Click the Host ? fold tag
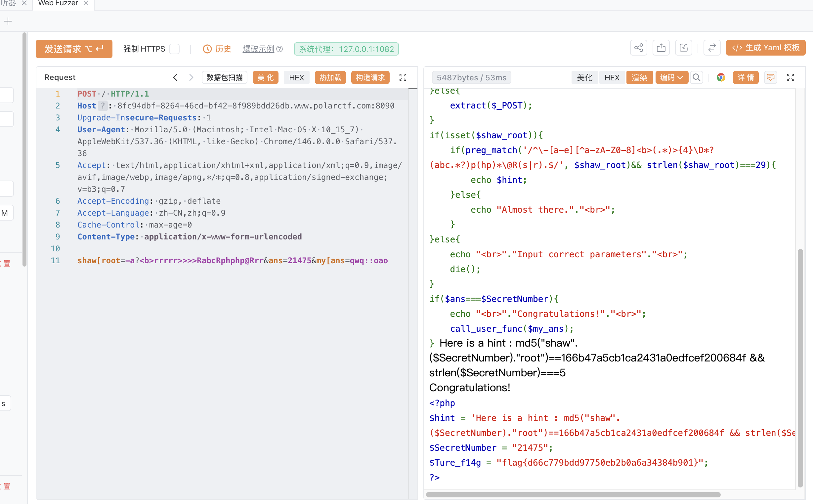 point(102,106)
